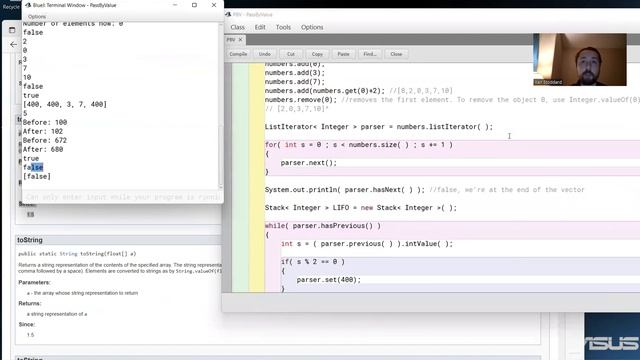Click the Copy toolbar button
Viewport: 640px width, 360px height.
point(317,54)
